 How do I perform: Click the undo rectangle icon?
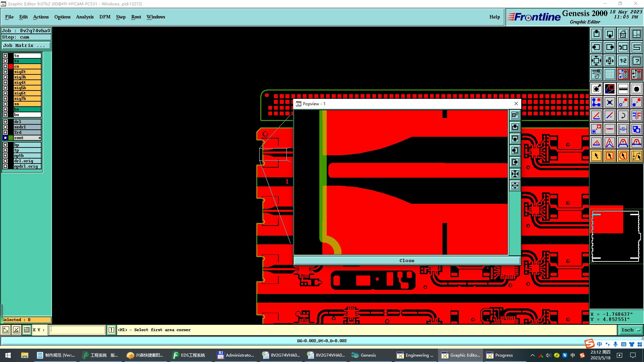point(623,47)
